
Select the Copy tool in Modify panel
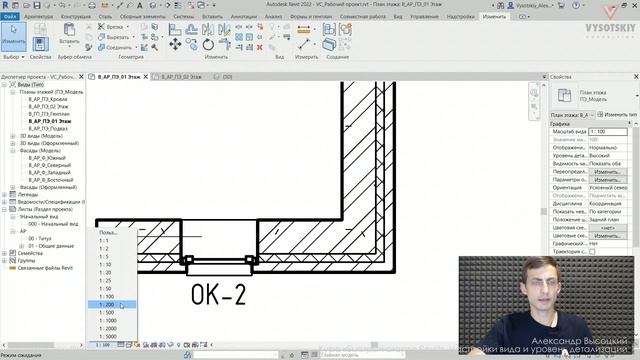191,44
